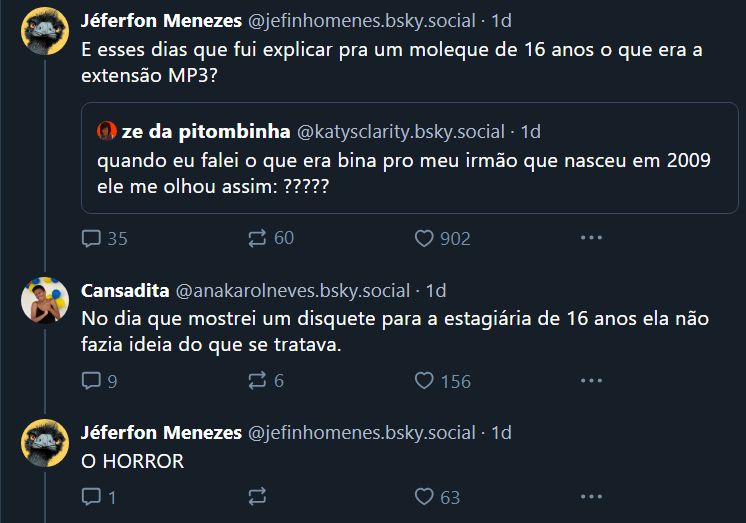Repost the O HORROR post
The width and height of the screenshot is (746, 523).
[x=257, y=497]
